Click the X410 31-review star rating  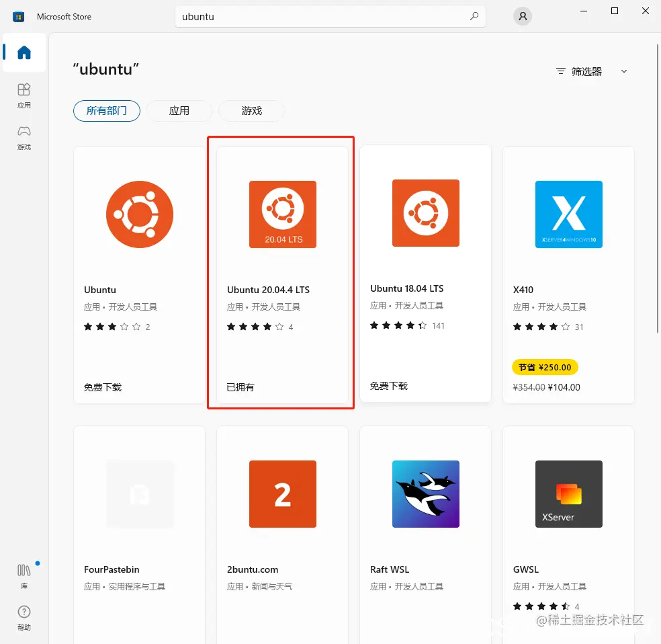coord(548,327)
